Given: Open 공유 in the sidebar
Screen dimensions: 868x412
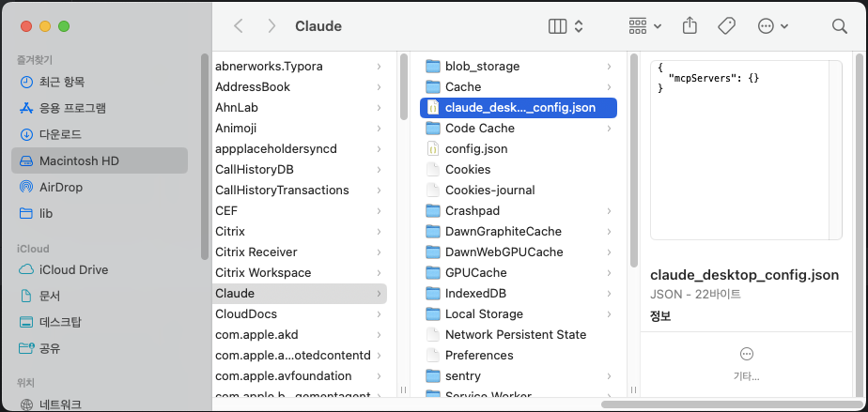Looking at the screenshot, I should [100, 348].
